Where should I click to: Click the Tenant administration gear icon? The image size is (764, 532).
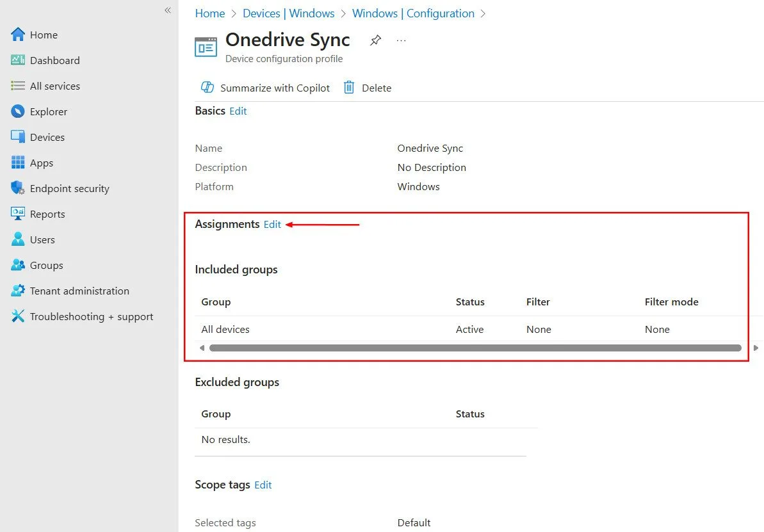point(18,291)
